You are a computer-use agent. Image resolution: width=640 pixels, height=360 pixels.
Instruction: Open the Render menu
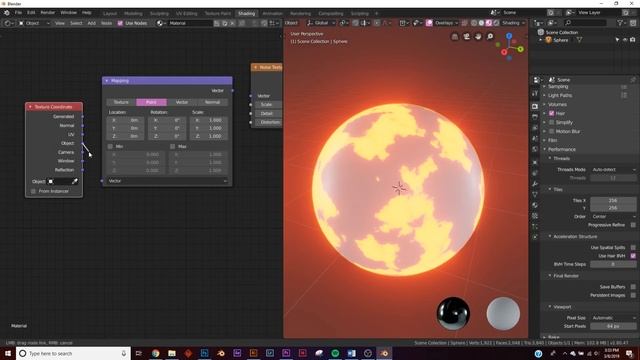[47, 13]
